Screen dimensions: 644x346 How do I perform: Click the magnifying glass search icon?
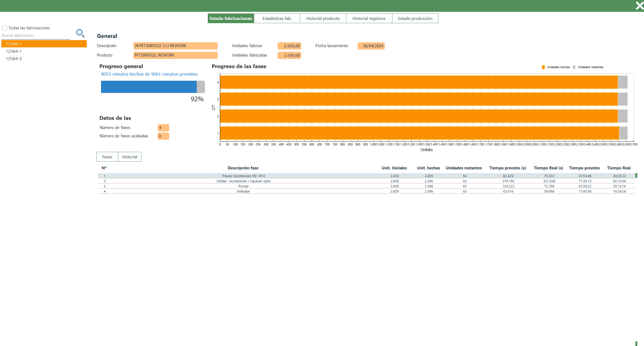tap(80, 33)
